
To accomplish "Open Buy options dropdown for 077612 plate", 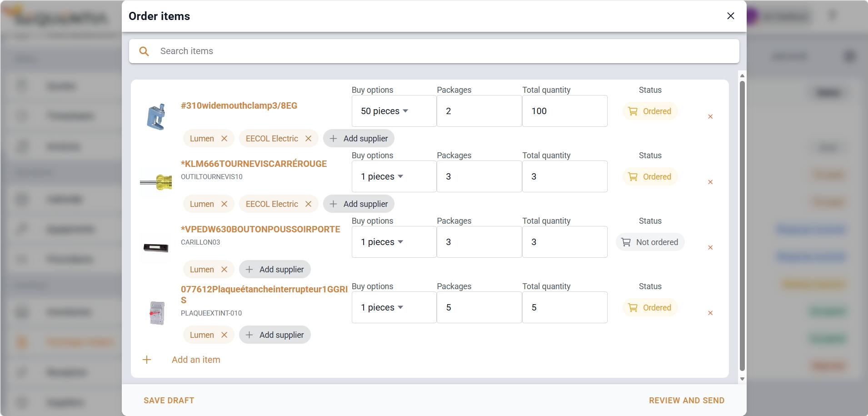I will (x=394, y=307).
